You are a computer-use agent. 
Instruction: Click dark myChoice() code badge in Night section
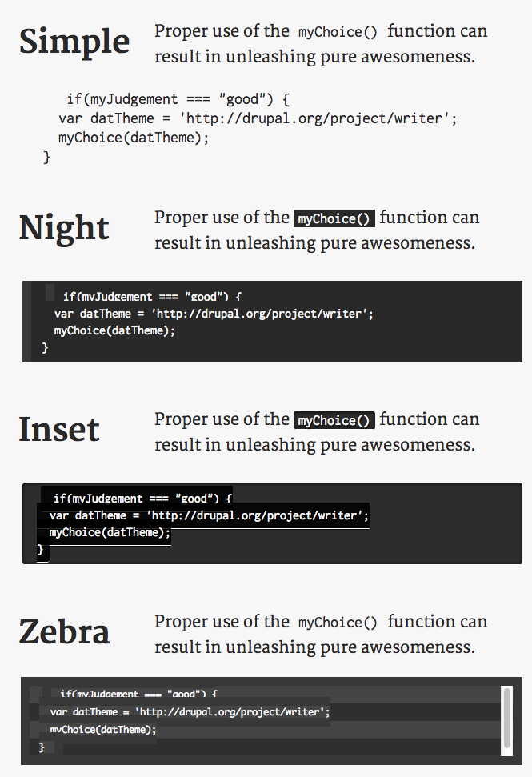point(334,218)
